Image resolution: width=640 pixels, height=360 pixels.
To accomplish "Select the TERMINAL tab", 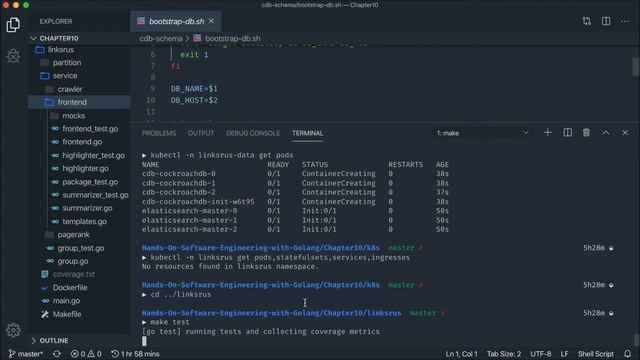I will 307,133.
